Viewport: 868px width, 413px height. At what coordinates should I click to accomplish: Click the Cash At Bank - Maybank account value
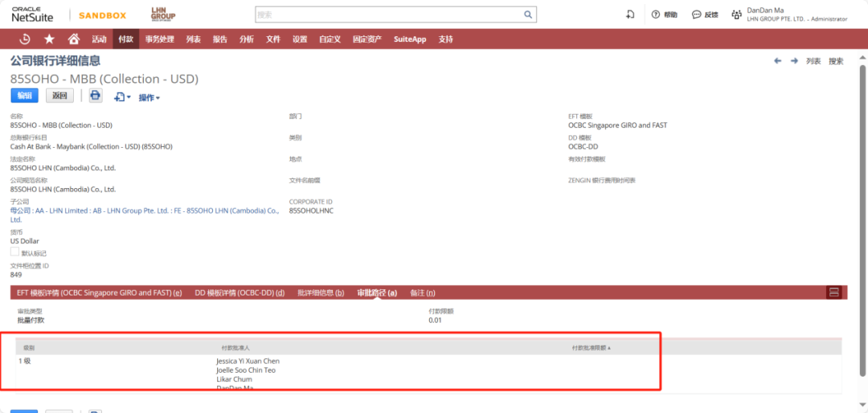click(92, 147)
